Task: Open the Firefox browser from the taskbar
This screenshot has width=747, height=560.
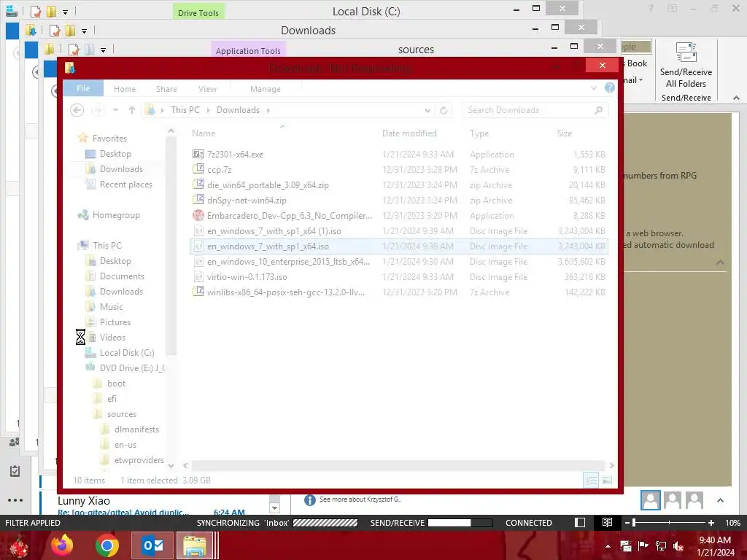Action: pyautogui.click(x=62, y=545)
